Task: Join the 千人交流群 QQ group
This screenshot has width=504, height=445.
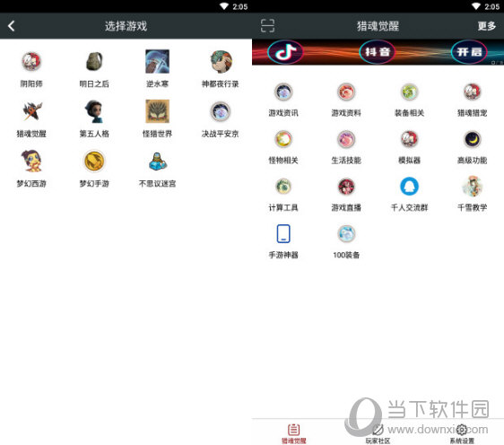Action: (x=409, y=187)
